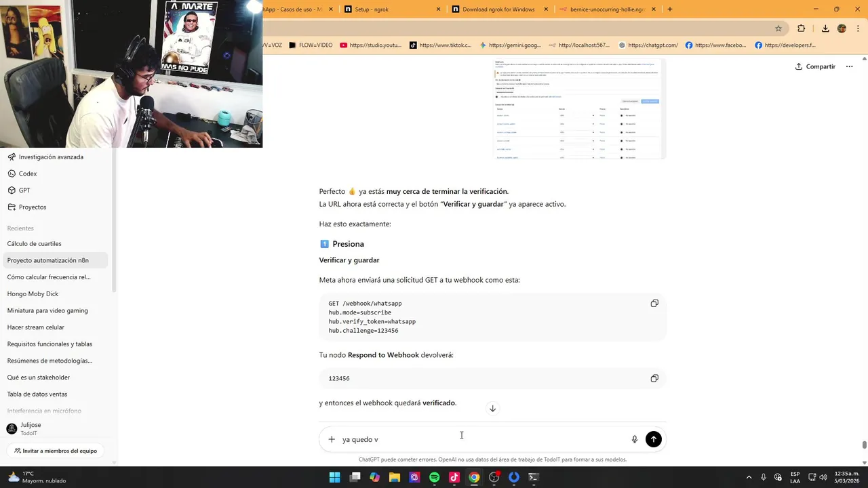868x488 pixels.
Task: Open the weather widget showing 17°C
Action: pos(37,477)
